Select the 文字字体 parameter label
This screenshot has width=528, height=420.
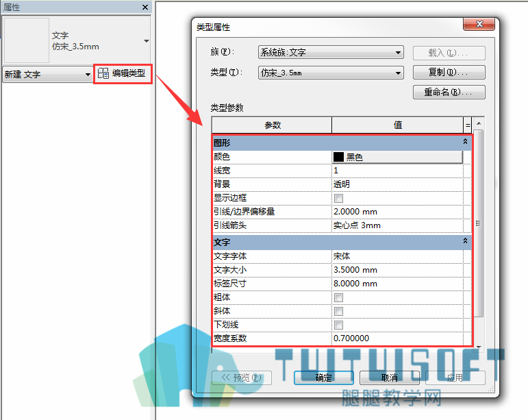pos(230,256)
